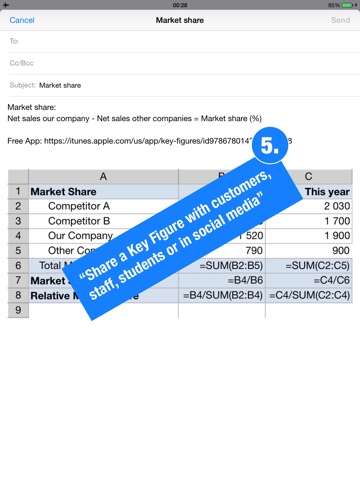Select the =SUM(C2:C5) cell
Screen dimensions: 360x480
[309, 266]
